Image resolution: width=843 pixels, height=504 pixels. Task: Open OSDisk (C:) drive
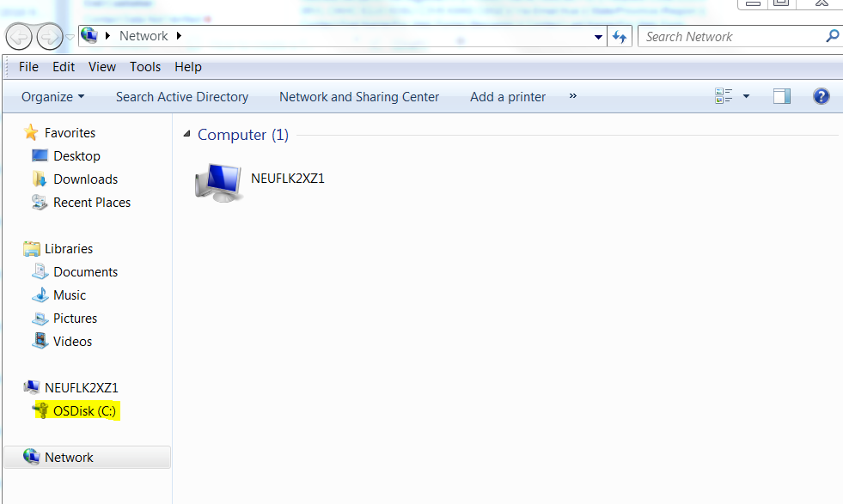[x=84, y=411]
